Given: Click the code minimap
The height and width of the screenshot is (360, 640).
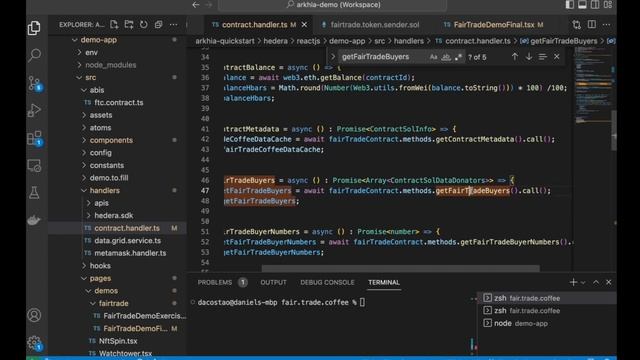Looking at the screenshot, I should click(593, 86).
